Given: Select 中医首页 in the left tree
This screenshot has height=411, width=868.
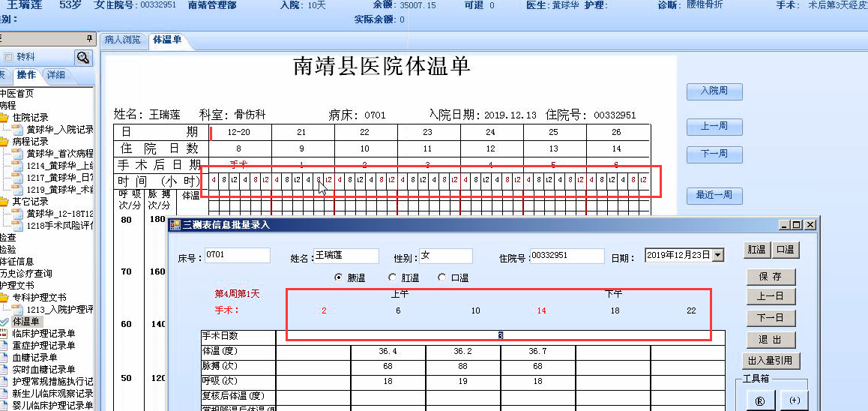Looking at the screenshot, I should point(16,94).
